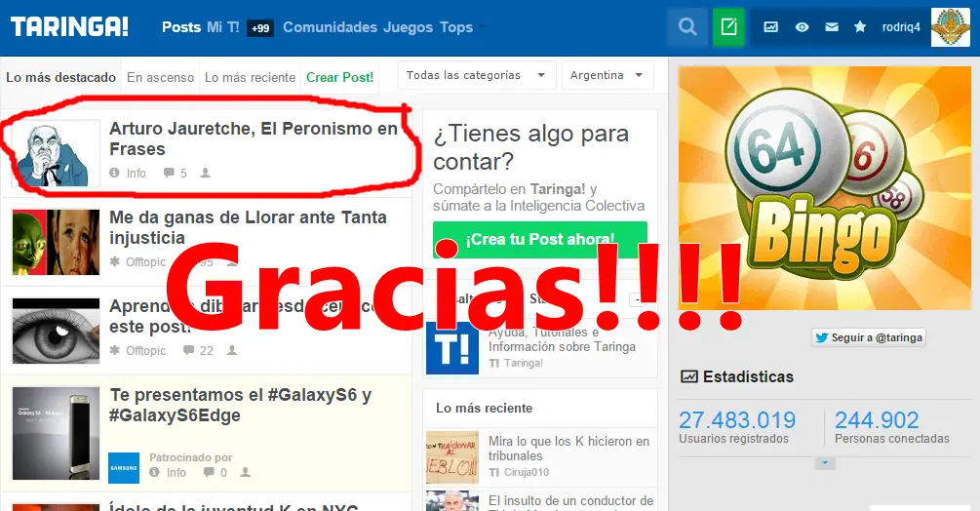Click author person icon on Jauretche post
Image resolution: width=980 pixels, height=511 pixels.
(205, 173)
